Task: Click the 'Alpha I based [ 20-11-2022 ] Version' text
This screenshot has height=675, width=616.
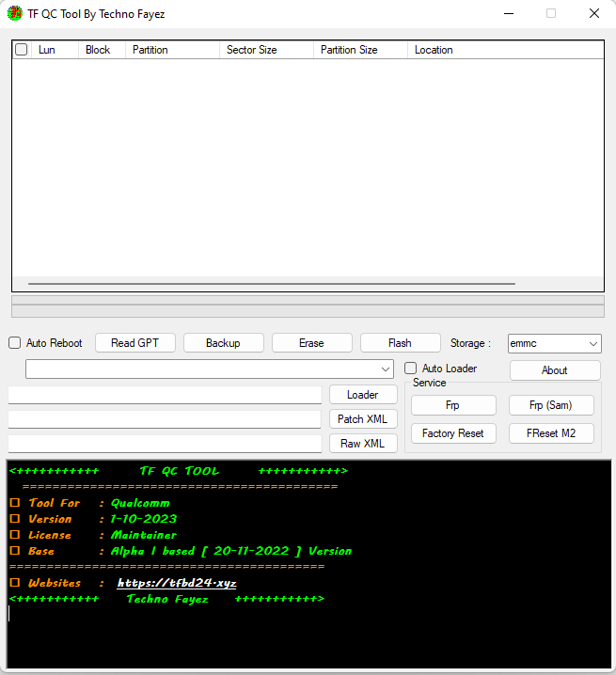Action: (231, 551)
